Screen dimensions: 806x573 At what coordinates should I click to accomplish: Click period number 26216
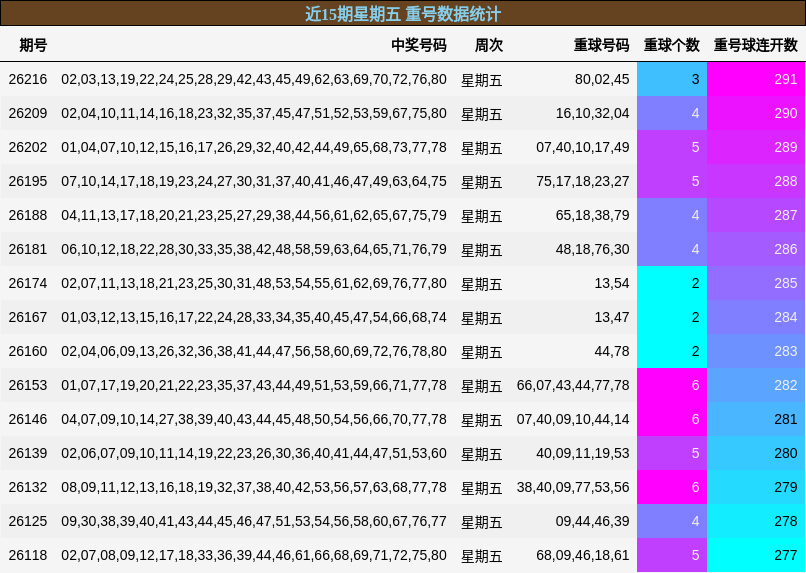(28, 79)
